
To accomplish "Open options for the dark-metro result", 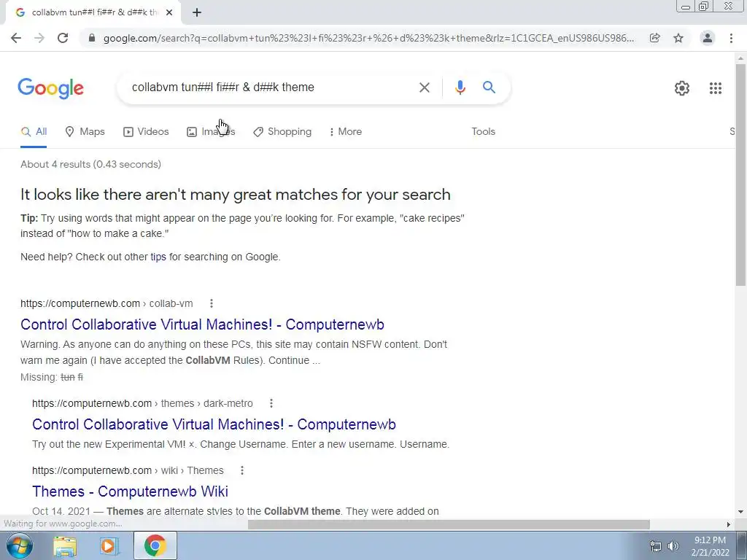I will click(271, 403).
